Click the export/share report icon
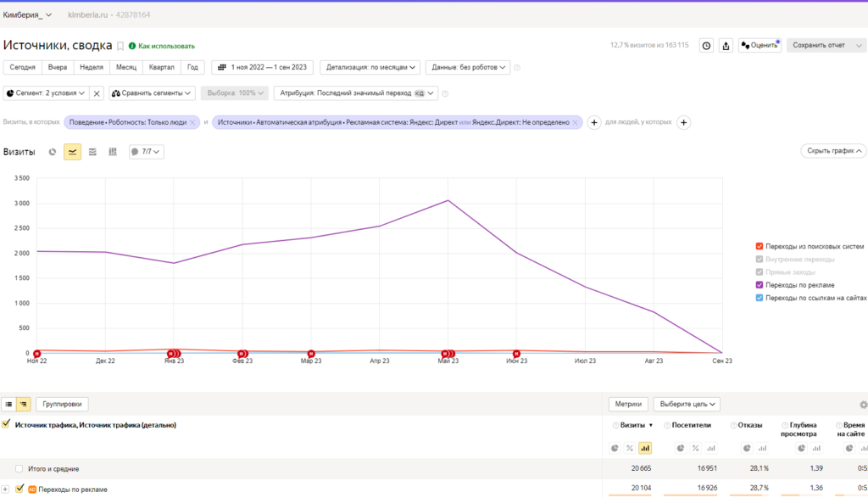Image resolution: width=868 pixels, height=498 pixels. (x=726, y=46)
